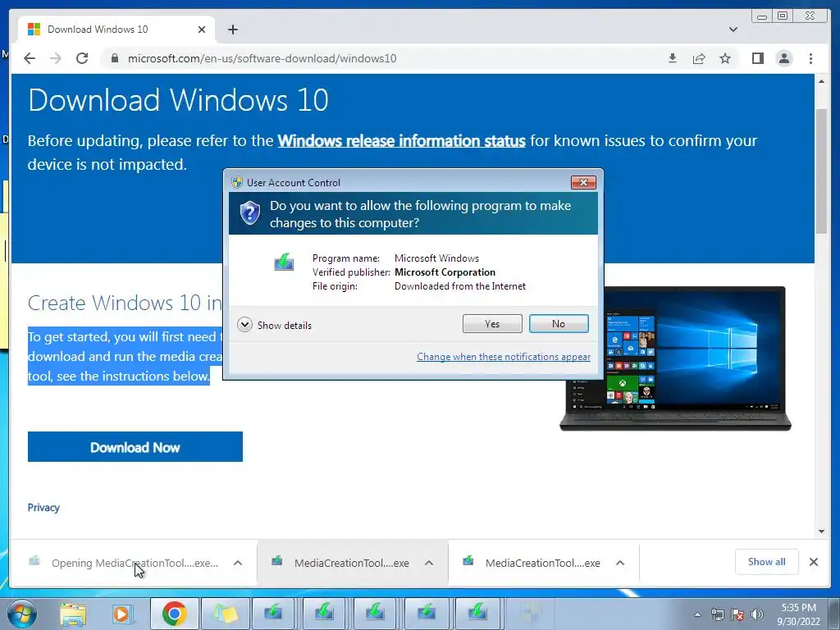Click the share page icon
The width and height of the screenshot is (840, 630).
click(699, 58)
